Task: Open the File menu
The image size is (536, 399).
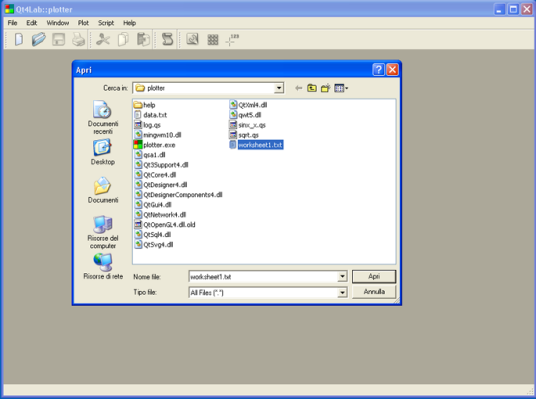Action: click(12, 23)
